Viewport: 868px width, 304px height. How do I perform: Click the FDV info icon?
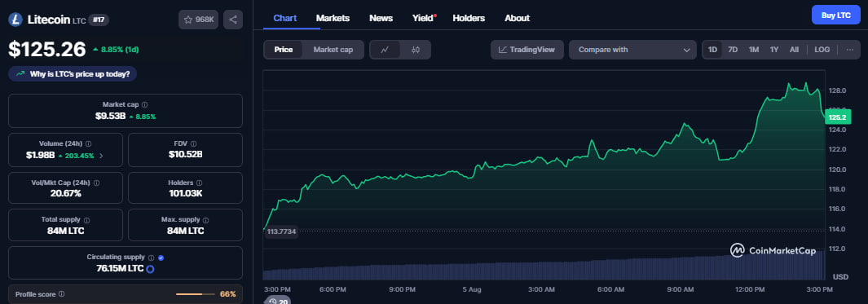[x=193, y=143]
